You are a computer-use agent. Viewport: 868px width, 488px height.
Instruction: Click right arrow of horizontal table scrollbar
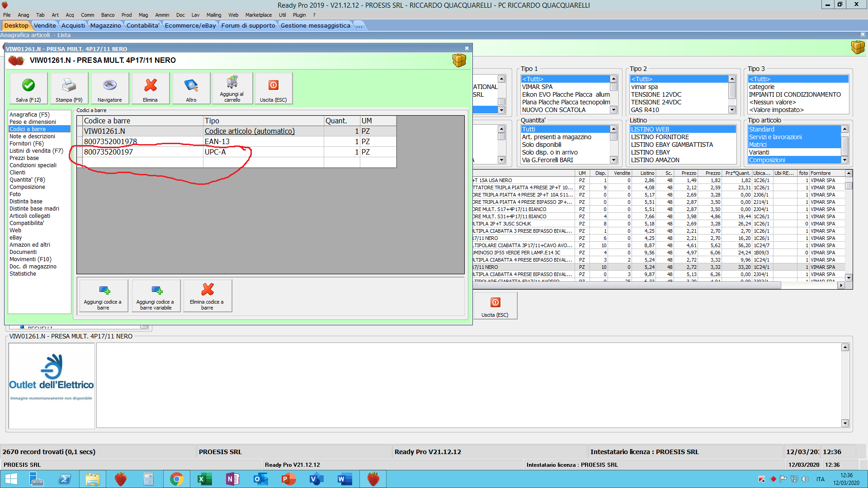pyautogui.click(x=841, y=285)
